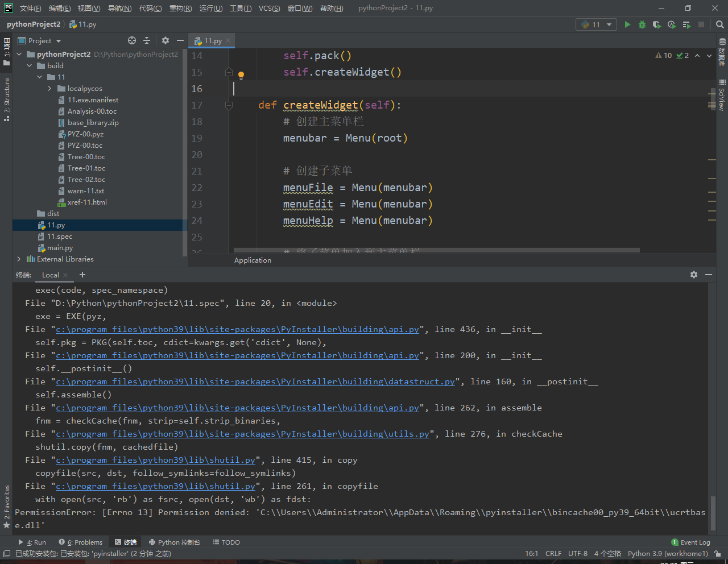Open the 导航(N) menu
728x564 pixels.
[119, 8]
